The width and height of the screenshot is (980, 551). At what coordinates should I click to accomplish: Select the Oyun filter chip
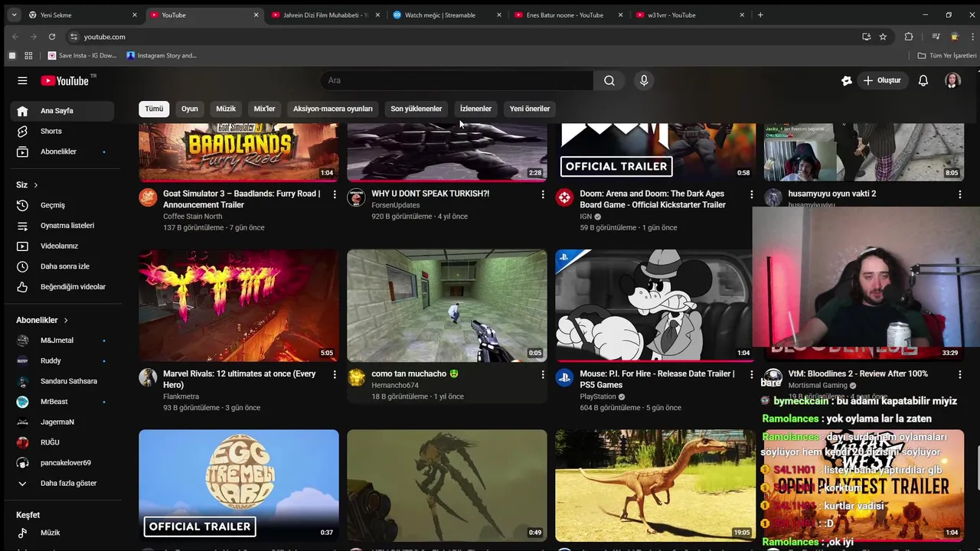tap(189, 109)
